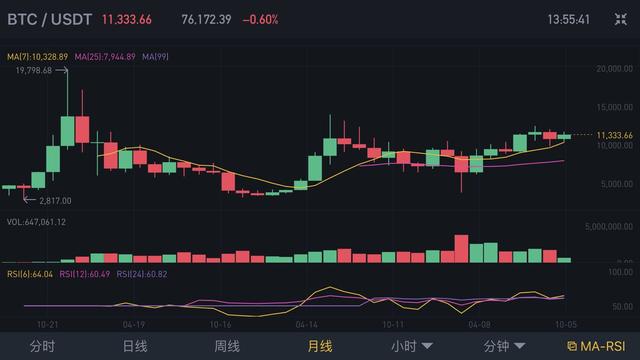The image size is (640, 360).
Task: Switch to the 周线 weekly chart tab
Action: [x=227, y=347]
